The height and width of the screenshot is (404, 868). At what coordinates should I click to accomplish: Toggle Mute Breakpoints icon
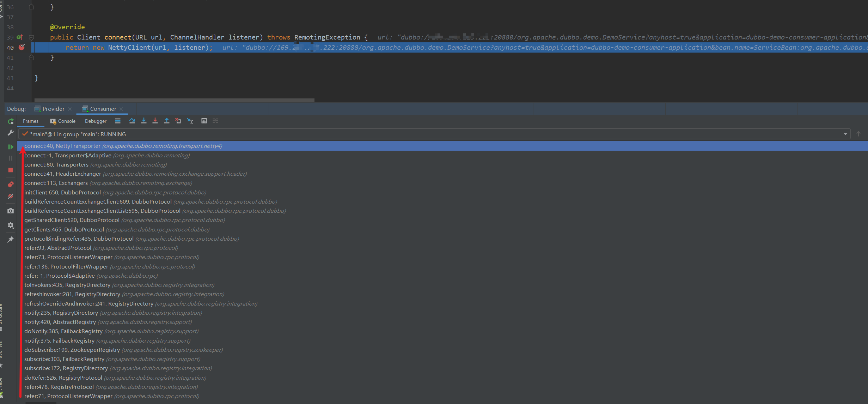pyautogui.click(x=11, y=196)
